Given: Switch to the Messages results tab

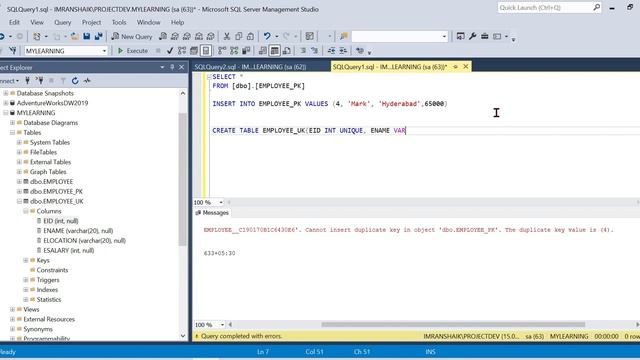Looking at the screenshot, I should click(x=212, y=213).
